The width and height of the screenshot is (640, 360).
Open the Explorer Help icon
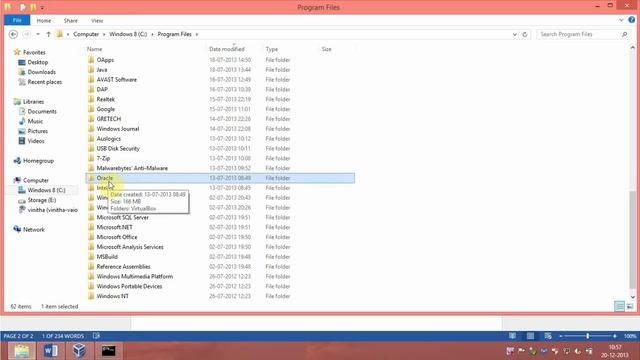coord(632,20)
